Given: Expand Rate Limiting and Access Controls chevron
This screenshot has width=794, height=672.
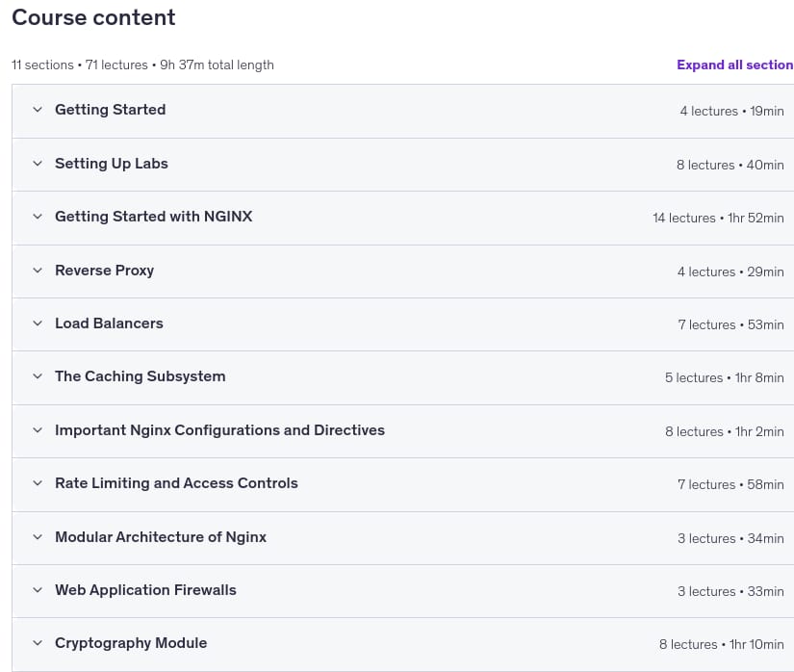Looking at the screenshot, I should point(38,482).
